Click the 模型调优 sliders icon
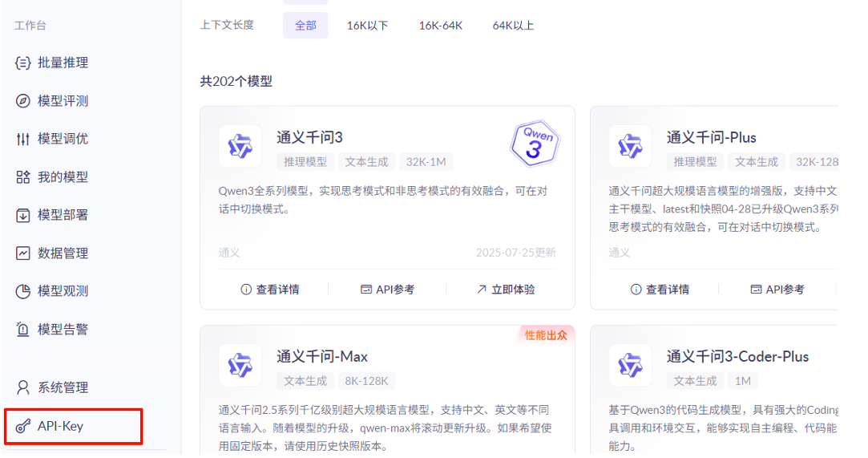Screen dimensions: 868x458 [x=22, y=139]
